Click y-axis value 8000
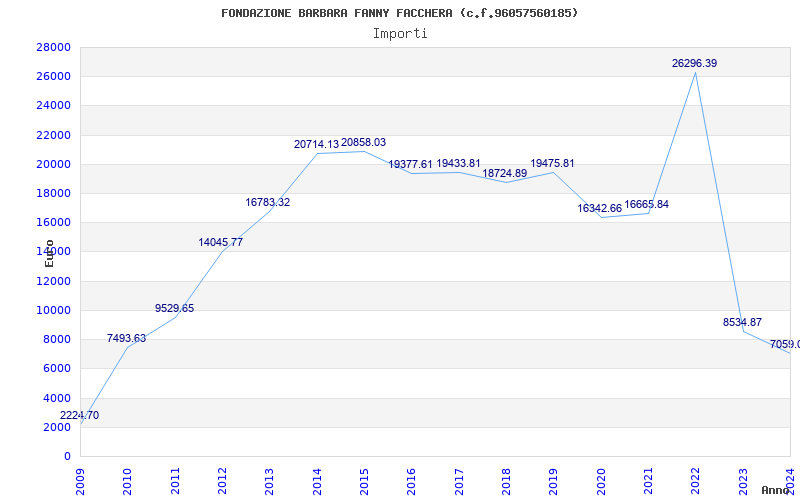This screenshot has width=800, height=500. [x=57, y=339]
